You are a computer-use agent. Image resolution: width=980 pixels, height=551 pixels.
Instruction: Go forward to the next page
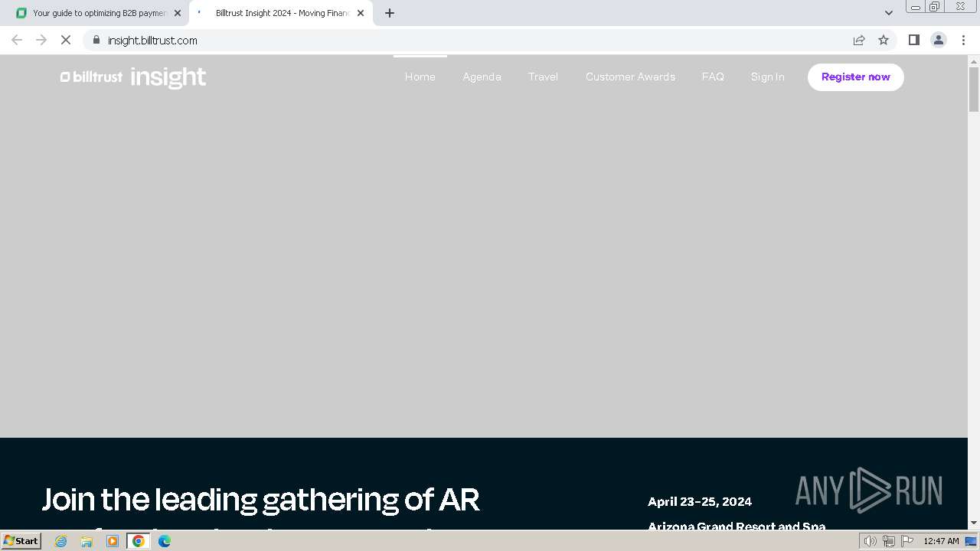41,40
